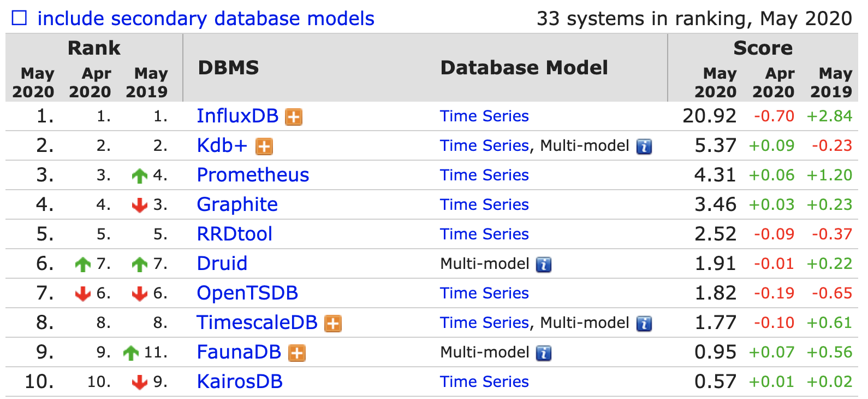This screenshot has height=399, width=868.
Task: Click the info icon in FaunaDB row
Action: click(544, 353)
